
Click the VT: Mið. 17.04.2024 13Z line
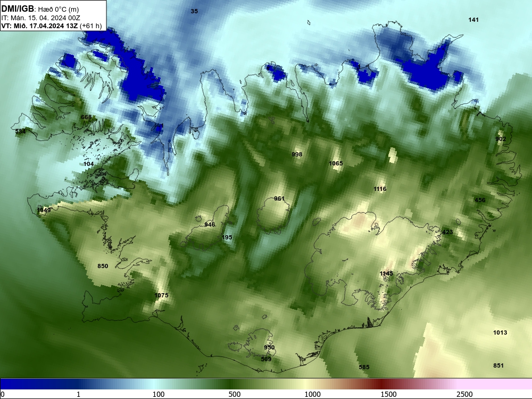39,26
